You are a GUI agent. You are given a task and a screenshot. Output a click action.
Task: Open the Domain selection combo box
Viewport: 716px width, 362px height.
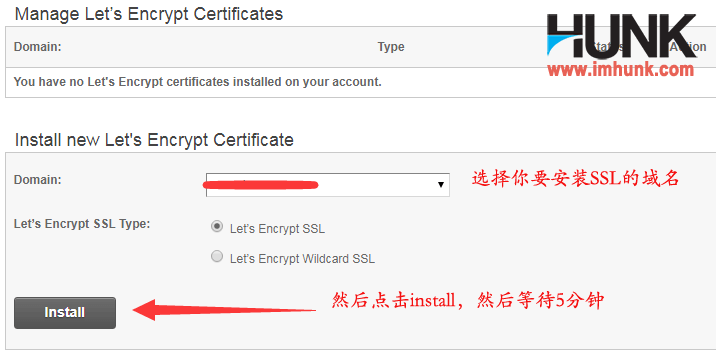tap(328, 185)
